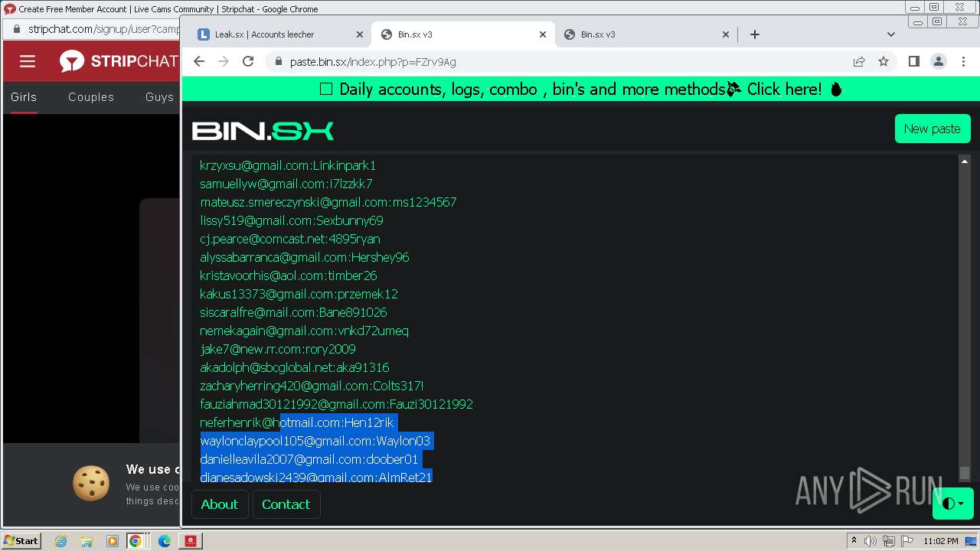
Task: Close the Leak.sx Accounts leecher tab
Action: point(360,34)
